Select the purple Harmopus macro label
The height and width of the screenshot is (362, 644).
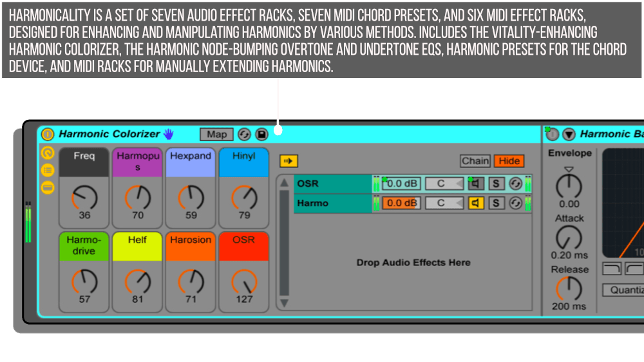click(138, 162)
